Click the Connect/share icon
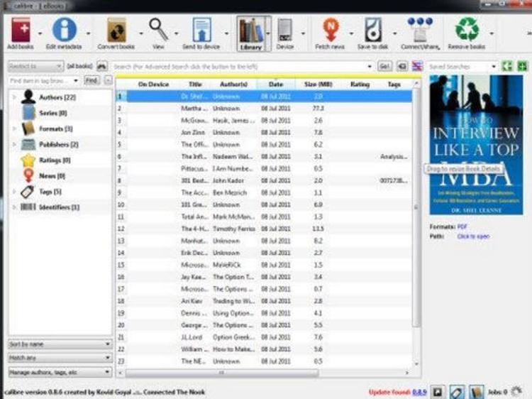Viewport: 532px width, 399px height. [420, 31]
